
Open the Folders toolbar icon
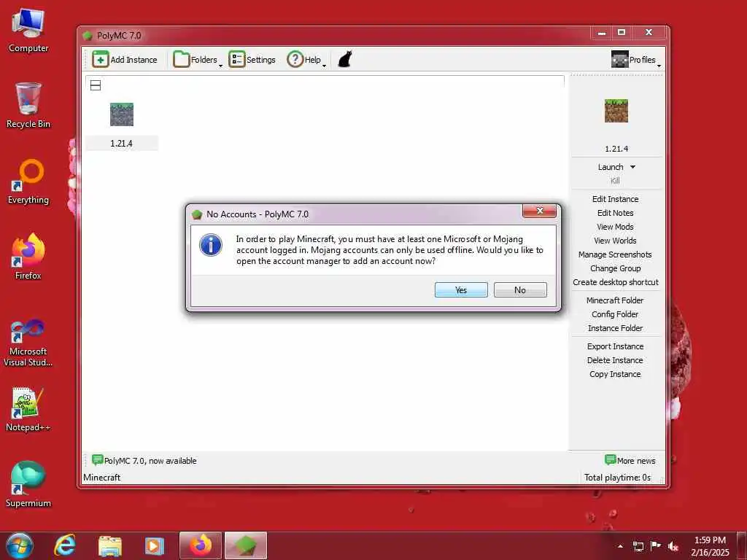(x=181, y=60)
